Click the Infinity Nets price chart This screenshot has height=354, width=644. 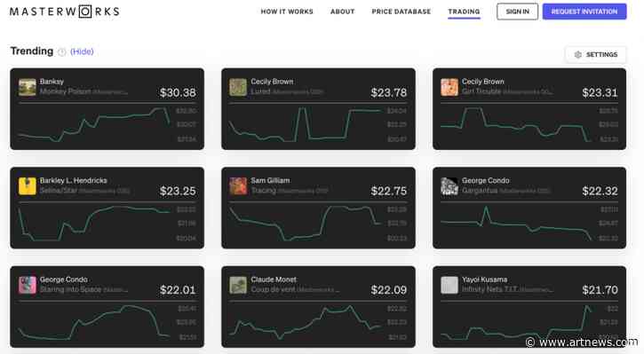point(516,322)
